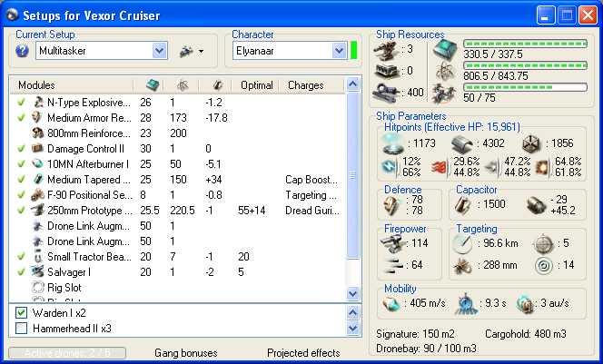Click the capacitor recharge icon
This screenshot has width=603, height=364.
537,205
